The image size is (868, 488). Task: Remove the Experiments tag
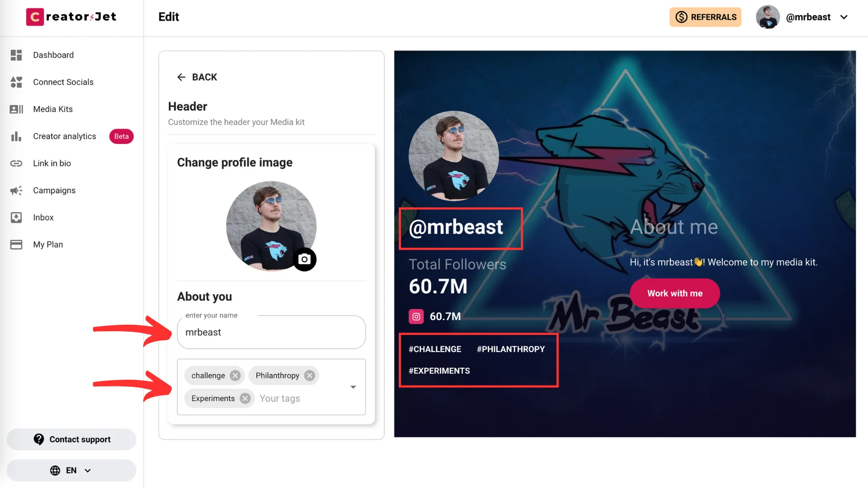(245, 398)
